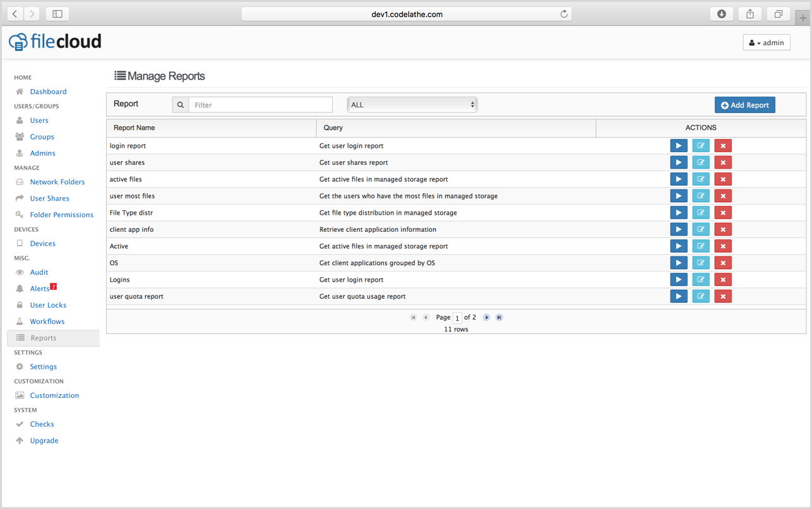Show all browser tabs
Image resolution: width=812 pixels, height=509 pixels.
[779, 14]
